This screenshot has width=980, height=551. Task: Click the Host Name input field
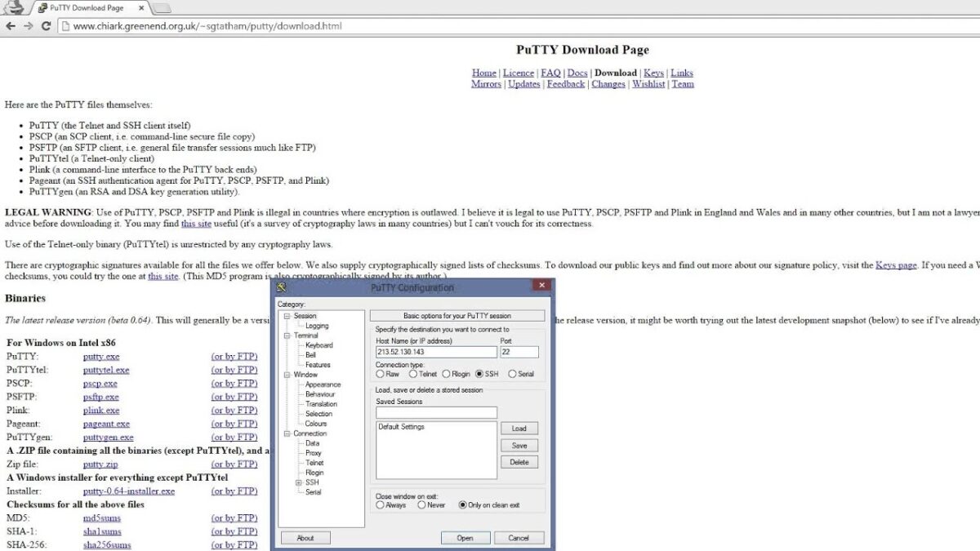pos(436,352)
